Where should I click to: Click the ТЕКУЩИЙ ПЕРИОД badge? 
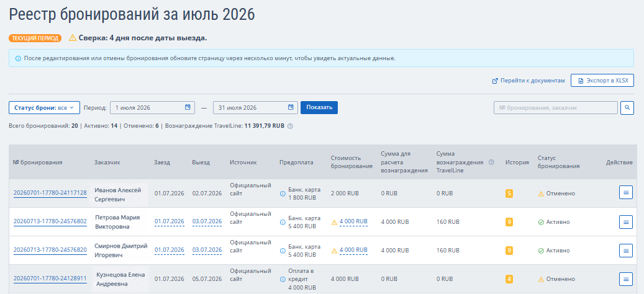tap(35, 38)
